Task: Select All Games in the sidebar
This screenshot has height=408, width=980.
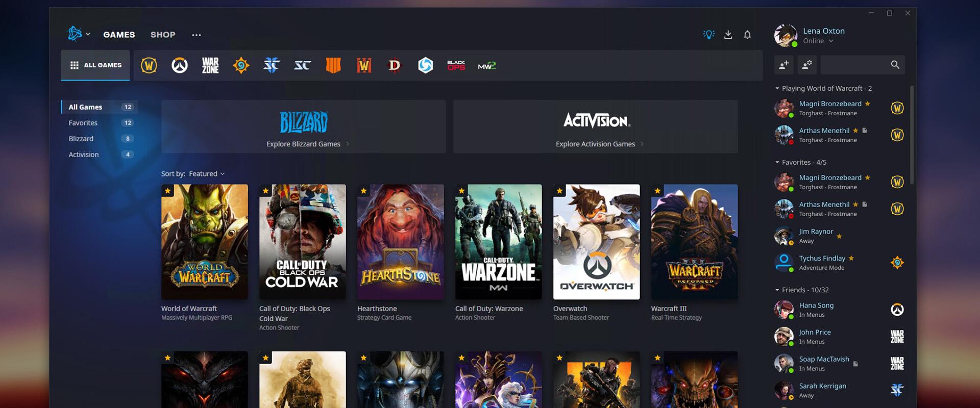Action: tap(100, 107)
